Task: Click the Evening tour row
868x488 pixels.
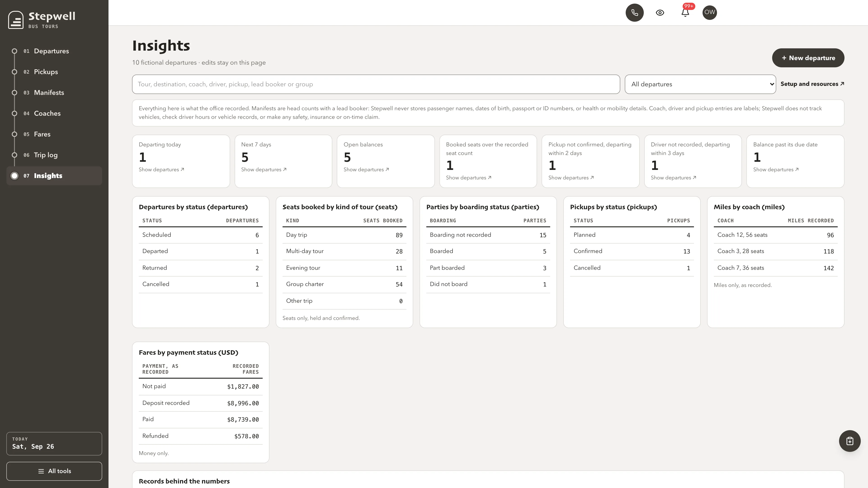Action: (344, 268)
